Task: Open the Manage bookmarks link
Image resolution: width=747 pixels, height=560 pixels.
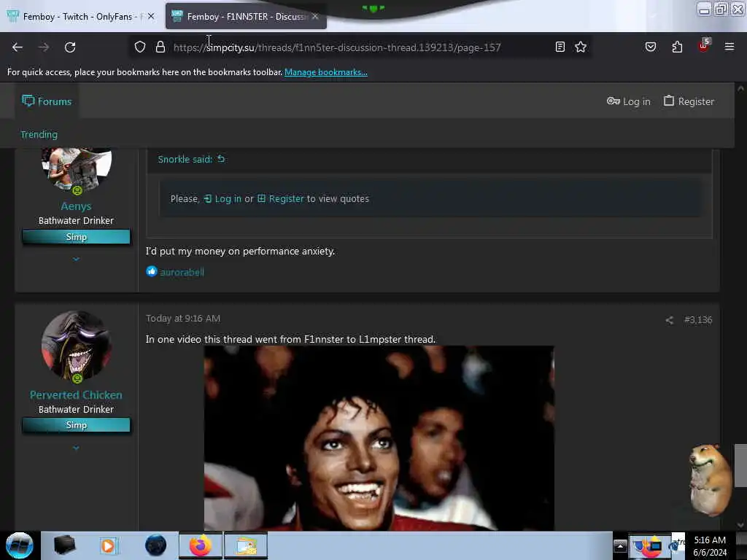Action: (x=326, y=72)
